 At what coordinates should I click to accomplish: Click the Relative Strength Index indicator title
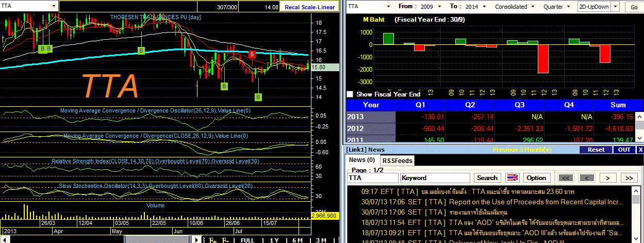155,161
